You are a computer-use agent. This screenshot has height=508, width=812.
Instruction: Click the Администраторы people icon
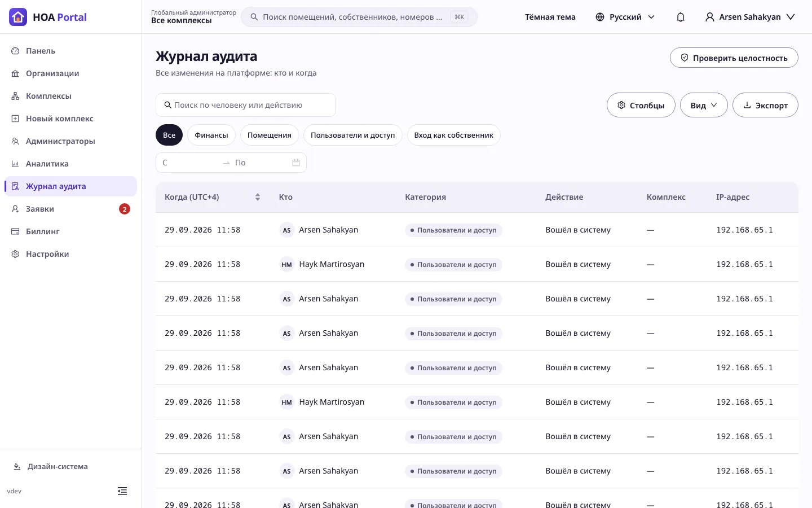tap(15, 141)
